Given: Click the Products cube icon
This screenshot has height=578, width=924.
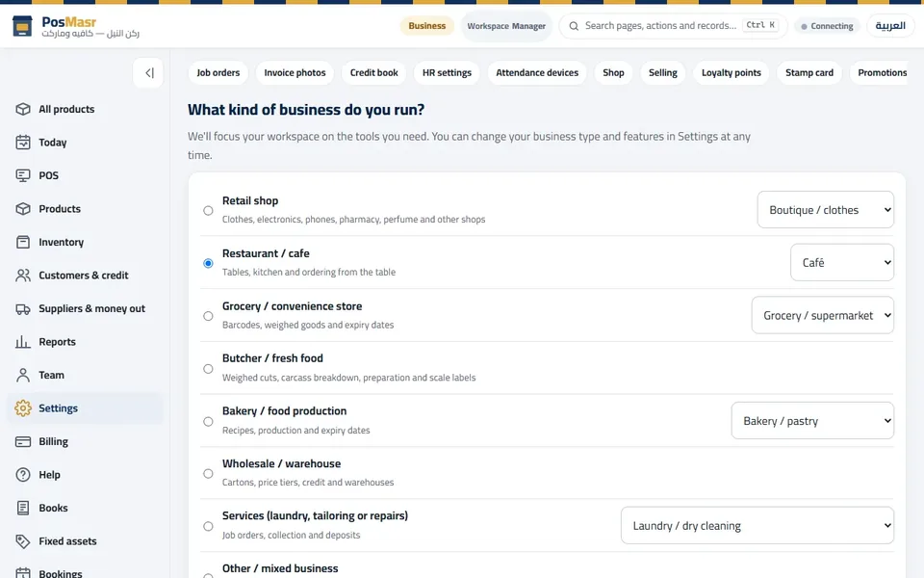Looking at the screenshot, I should tap(23, 209).
